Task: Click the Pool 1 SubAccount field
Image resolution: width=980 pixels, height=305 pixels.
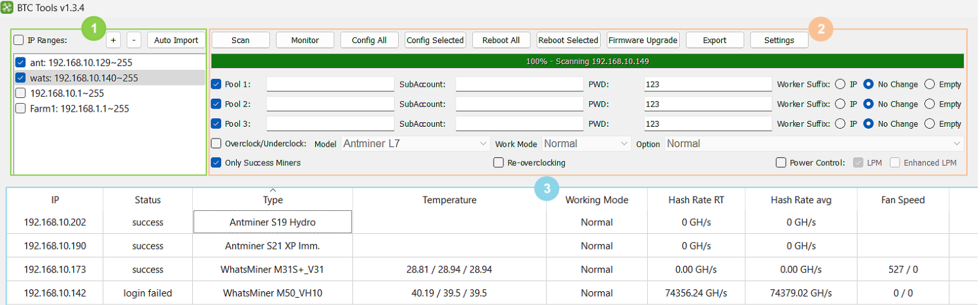Action: point(520,84)
